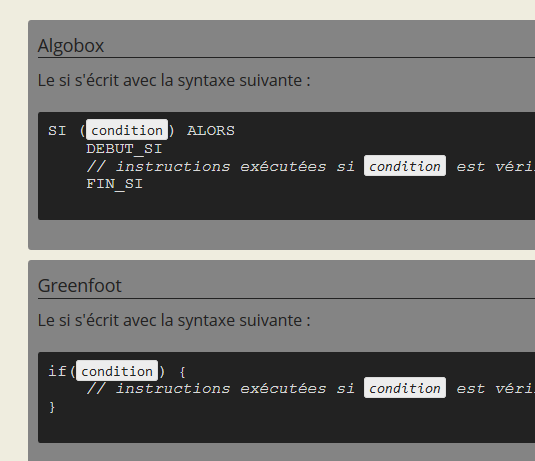Click the condition field after if(
Screen dimensions: 535x461
(x=117, y=371)
